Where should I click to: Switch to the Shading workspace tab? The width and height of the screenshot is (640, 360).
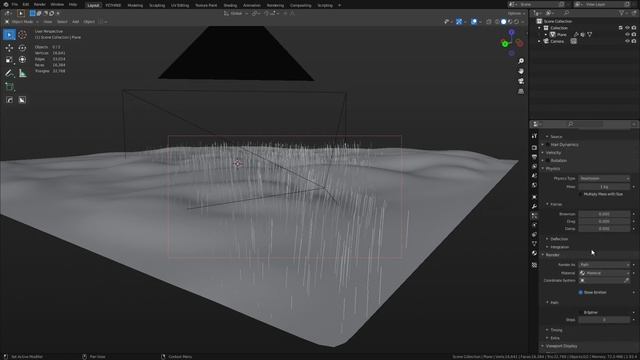(x=230, y=5)
